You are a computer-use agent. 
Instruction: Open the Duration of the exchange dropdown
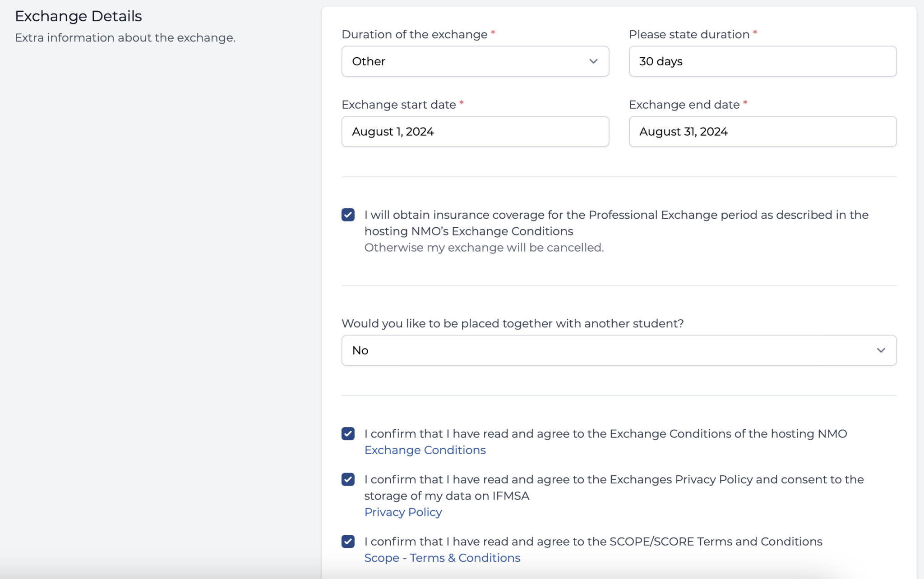click(475, 61)
